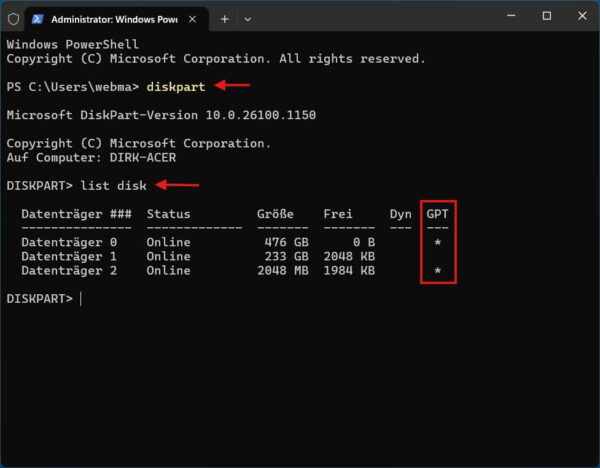Screen dimensions: 600x468
Task: Click 'Online' status of Datenträger 2
Action: point(168,271)
